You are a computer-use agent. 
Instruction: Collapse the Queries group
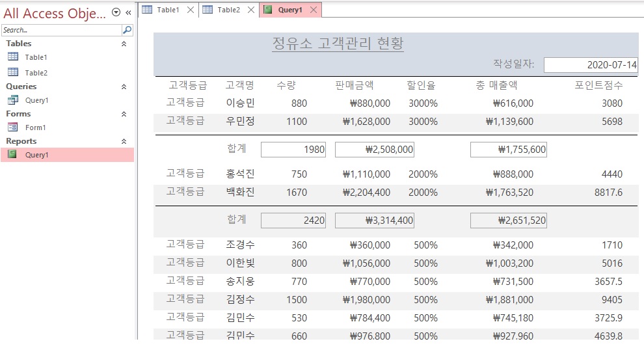pos(124,87)
